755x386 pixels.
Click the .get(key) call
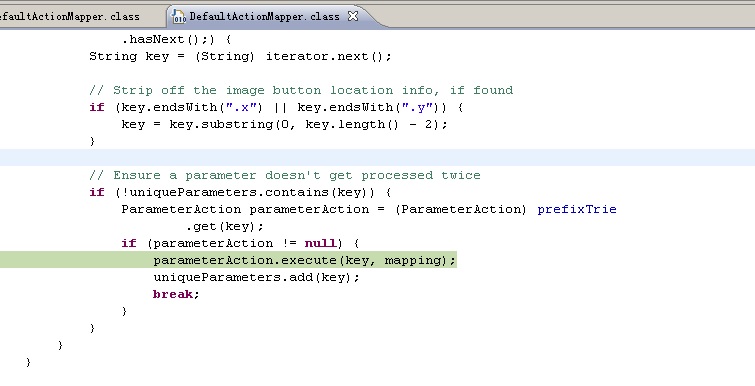click(x=224, y=226)
